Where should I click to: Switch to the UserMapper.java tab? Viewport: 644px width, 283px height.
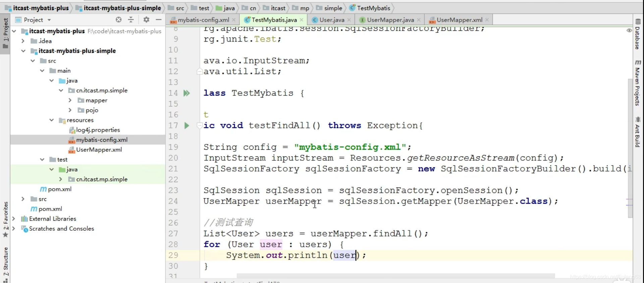[x=390, y=20]
